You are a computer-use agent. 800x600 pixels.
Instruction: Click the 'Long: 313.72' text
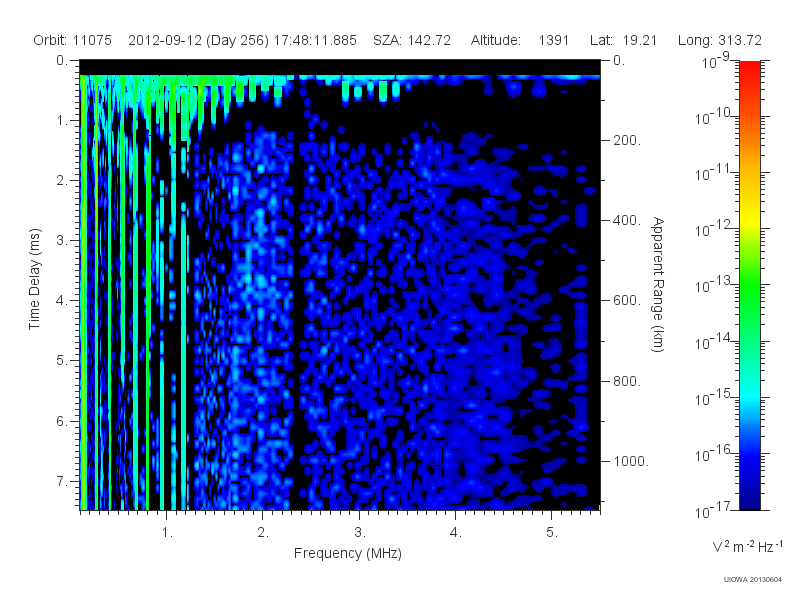point(719,40)
